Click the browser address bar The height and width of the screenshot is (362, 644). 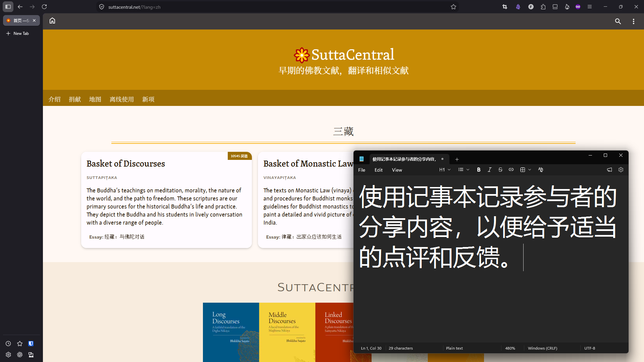(x=277, y=7)
